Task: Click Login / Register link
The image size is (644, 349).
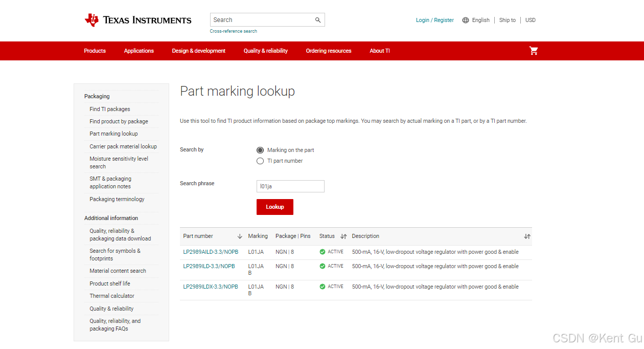Action: [x=435, y=20]
